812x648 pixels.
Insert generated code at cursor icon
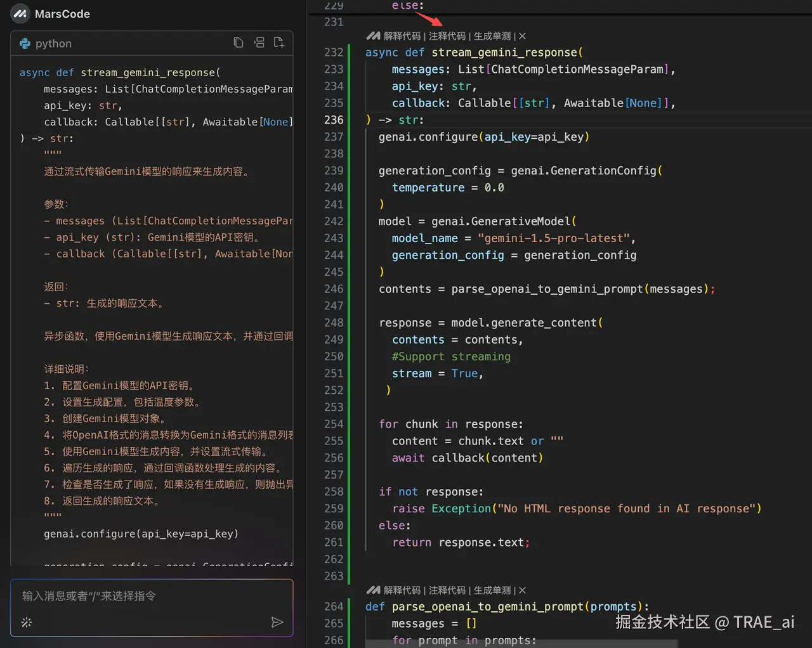point(259,42)
